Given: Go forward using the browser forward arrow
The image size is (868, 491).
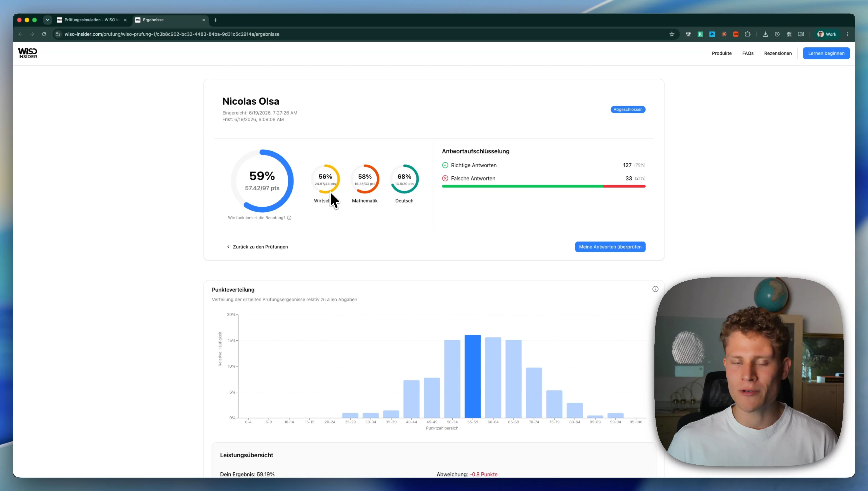Looking at the screenshot, I should pyautogui.click(x=32, y=34).
